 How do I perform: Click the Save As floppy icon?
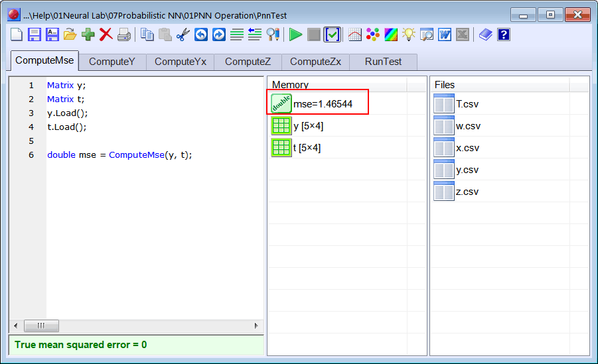[52, 34]
